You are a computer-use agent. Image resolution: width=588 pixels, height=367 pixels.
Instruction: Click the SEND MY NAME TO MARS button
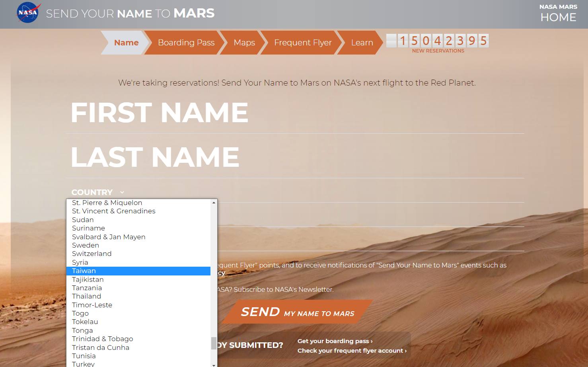click(x=298, y=312)
